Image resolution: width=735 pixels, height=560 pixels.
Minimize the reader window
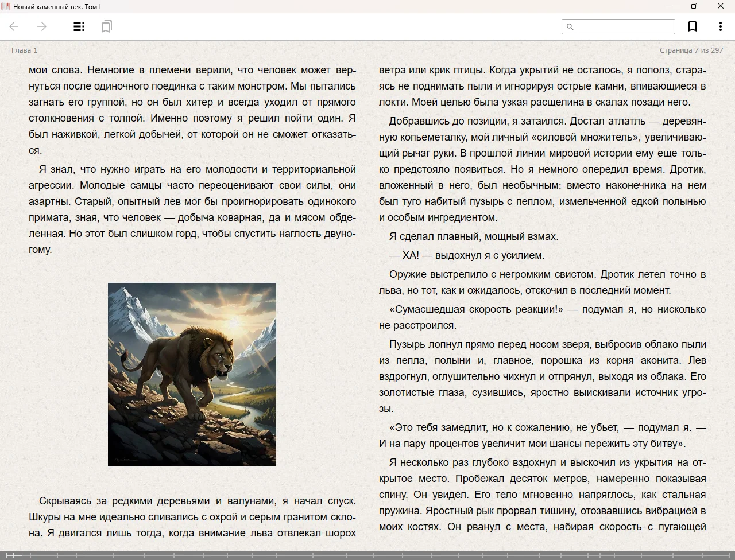tap(668, 6)
